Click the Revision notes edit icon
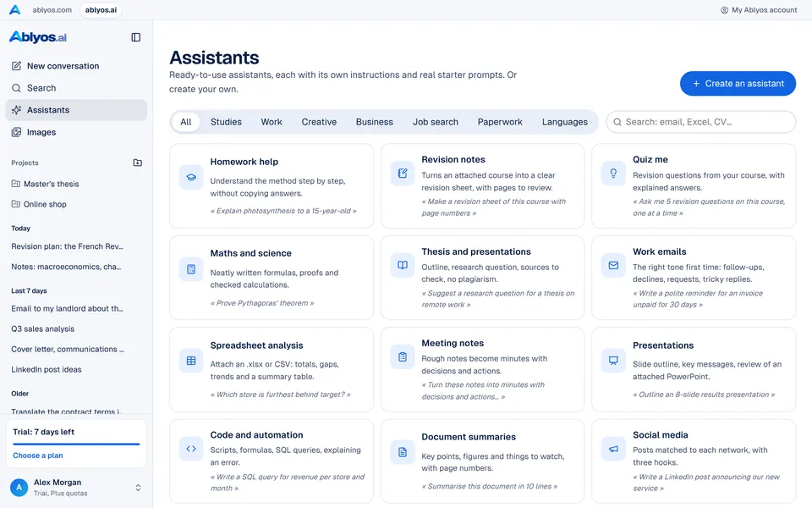The height and width of the screenshot is (508, 812). click(403, 173)
